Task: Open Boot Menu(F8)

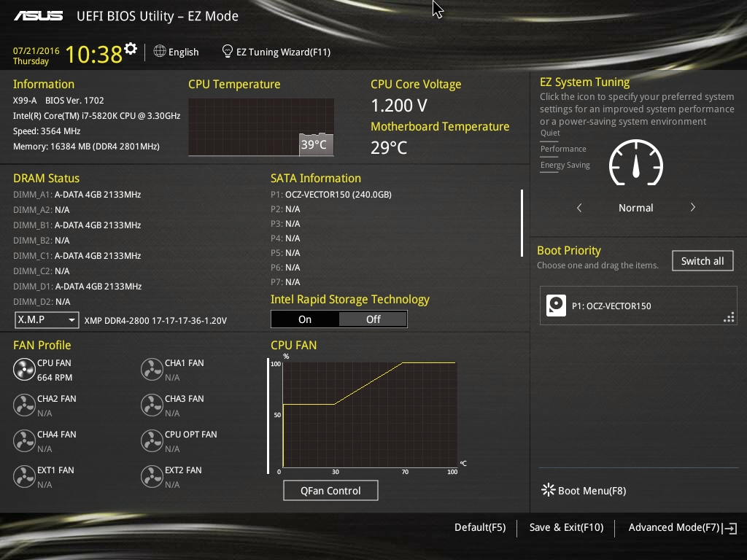Action: (x=584, y=491)
